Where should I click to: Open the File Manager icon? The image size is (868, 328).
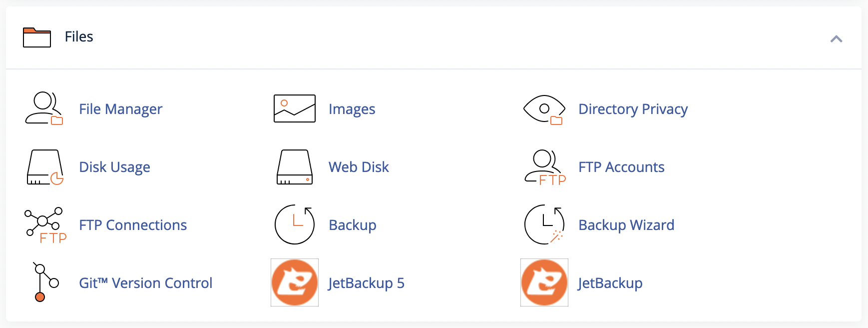point(44,108)
